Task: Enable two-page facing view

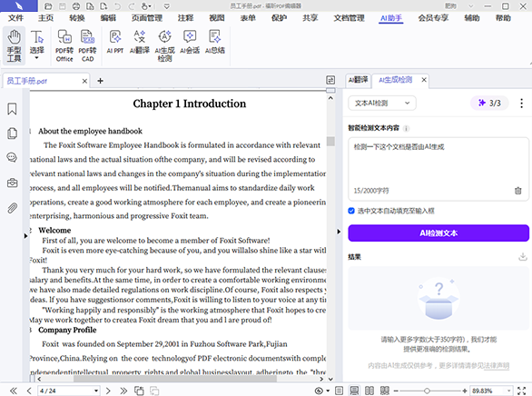Action: click(x=369, y=391)
